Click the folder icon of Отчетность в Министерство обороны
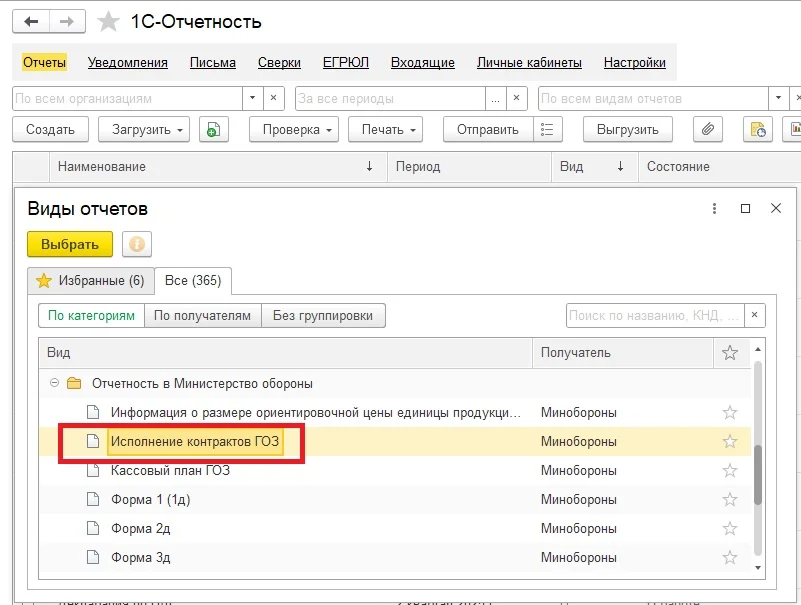The width and height of the screenshot is (801, 605). (74, 383)
